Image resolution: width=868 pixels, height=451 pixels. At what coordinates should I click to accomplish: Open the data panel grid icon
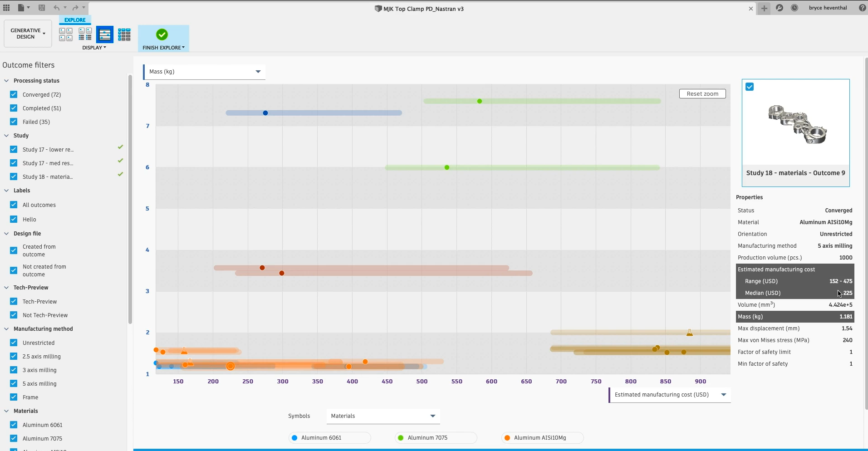click(x=6, y=8)
